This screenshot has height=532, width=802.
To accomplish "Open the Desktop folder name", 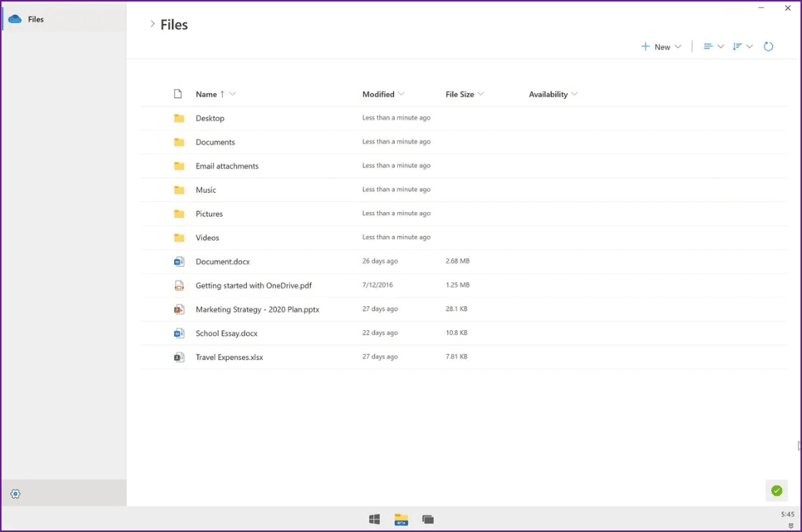I will click(x=210, y=118).
